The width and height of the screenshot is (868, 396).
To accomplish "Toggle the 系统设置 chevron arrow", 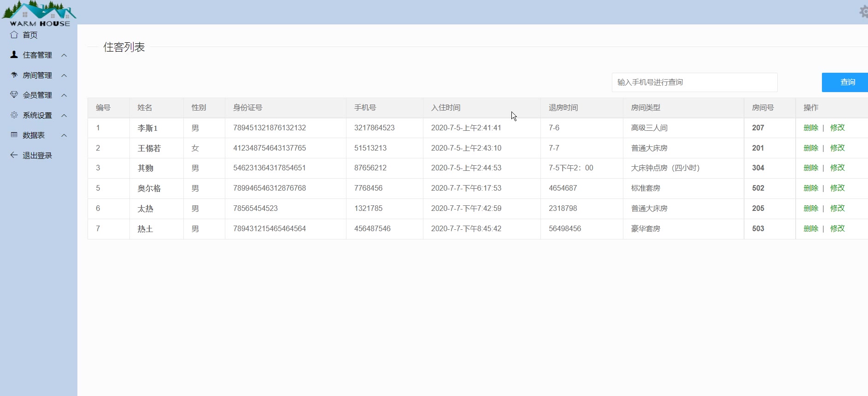I will pyautogui.click(x=64, y=116).
